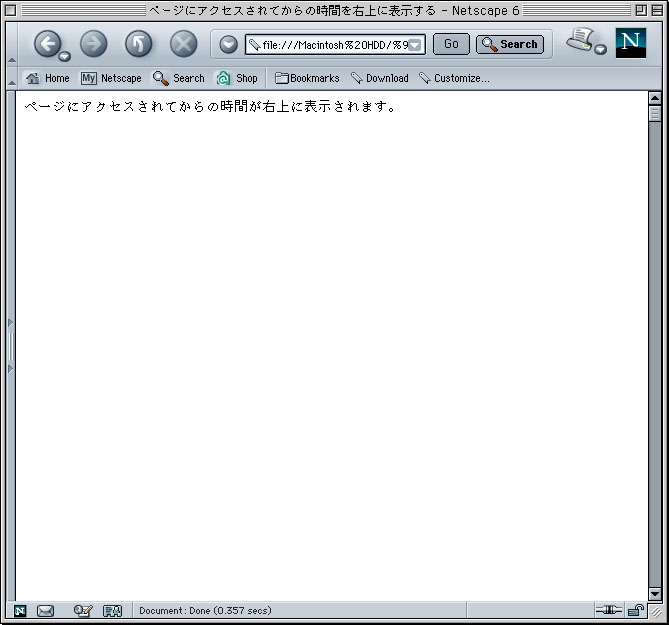
Task: Click the vertical scrollbar thumb
Action: 655,114
